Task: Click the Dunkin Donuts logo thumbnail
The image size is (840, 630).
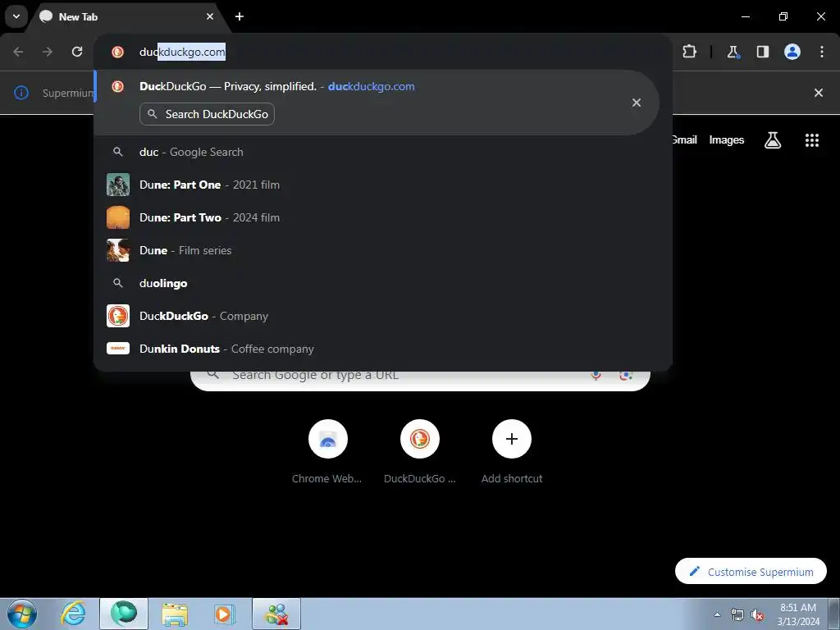Action: 118,349
